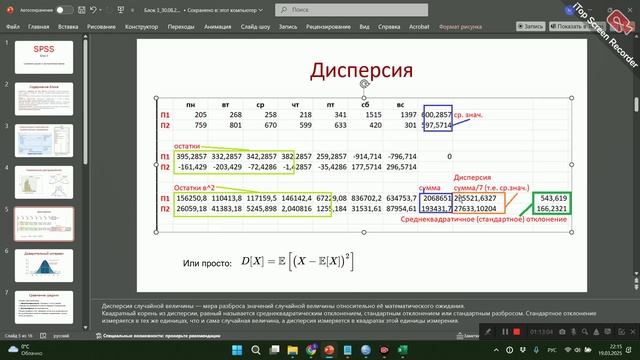640x360 pixels.
Task: Open the Формат рисунка tab
Action: tap(460, 27)
